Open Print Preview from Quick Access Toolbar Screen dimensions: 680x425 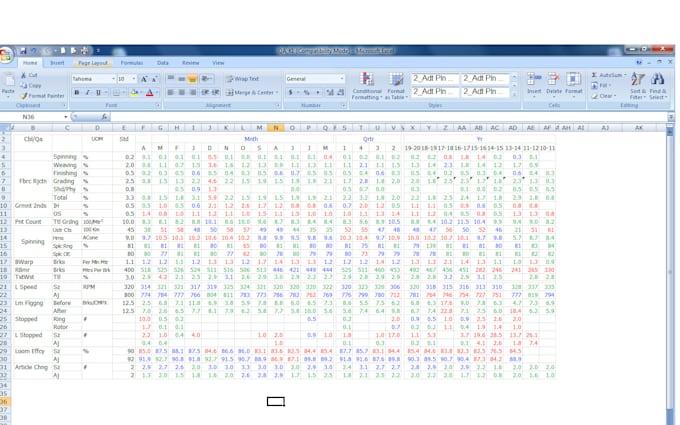click(74, 51)
